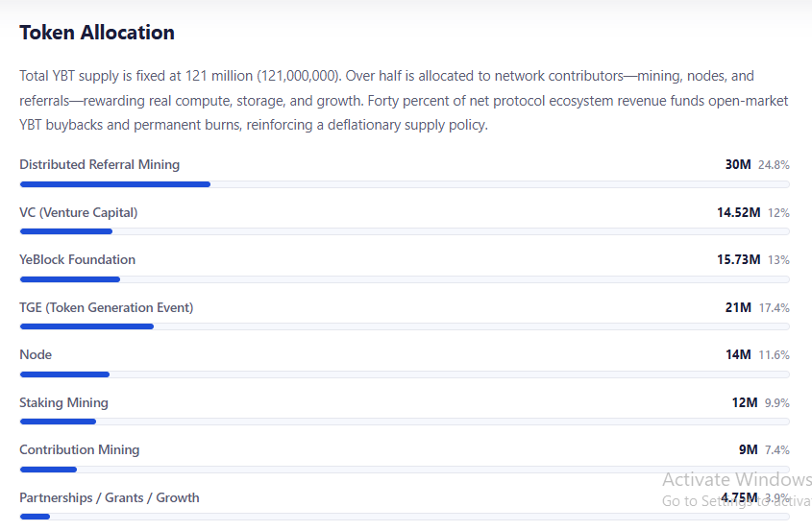This screenshot has height=531, width=812.
Task: Select the YeBlock Foundation label
Action: point(77,260)
